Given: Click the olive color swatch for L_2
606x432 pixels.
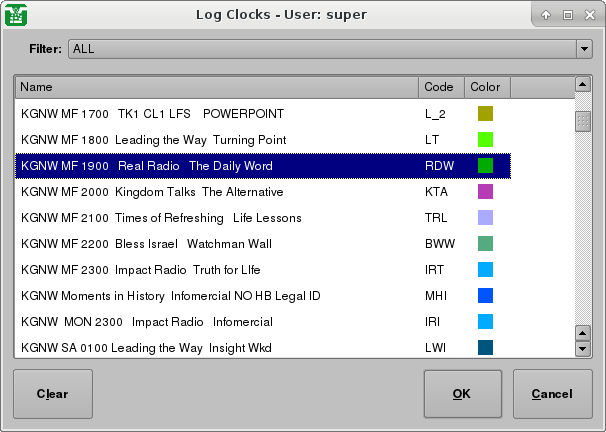Looking at the screenshot, I should [x=486, y=114].
